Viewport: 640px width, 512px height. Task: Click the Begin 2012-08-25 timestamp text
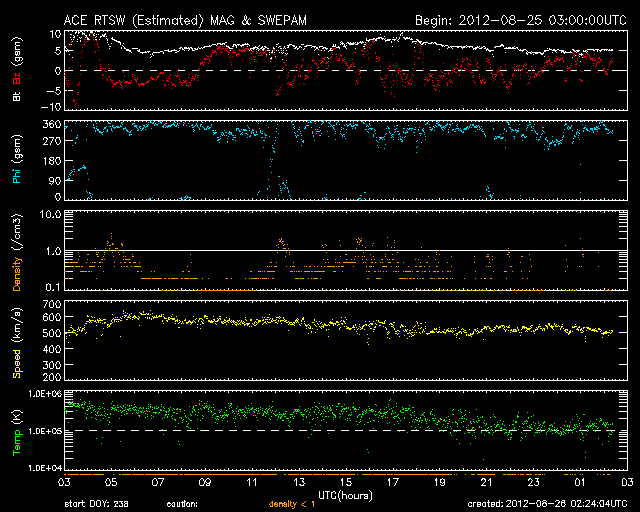click(520, 19)
